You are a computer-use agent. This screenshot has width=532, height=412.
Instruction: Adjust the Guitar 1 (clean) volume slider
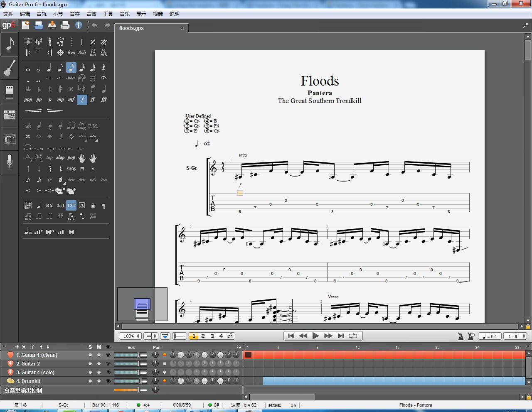point(131,355)
